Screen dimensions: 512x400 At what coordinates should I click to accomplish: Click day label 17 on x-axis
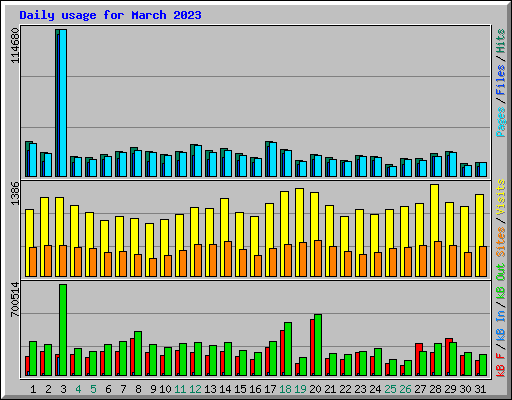click(x=270, y=389)
